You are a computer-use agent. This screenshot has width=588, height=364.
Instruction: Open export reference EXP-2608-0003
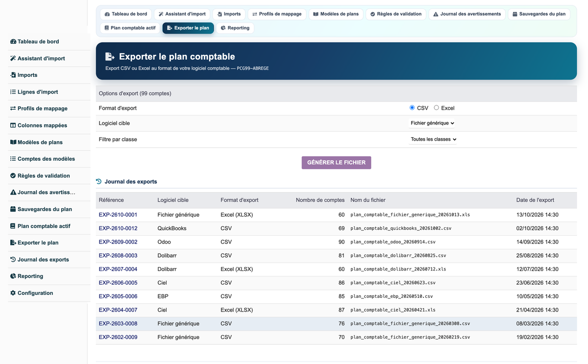coord(118,256)
